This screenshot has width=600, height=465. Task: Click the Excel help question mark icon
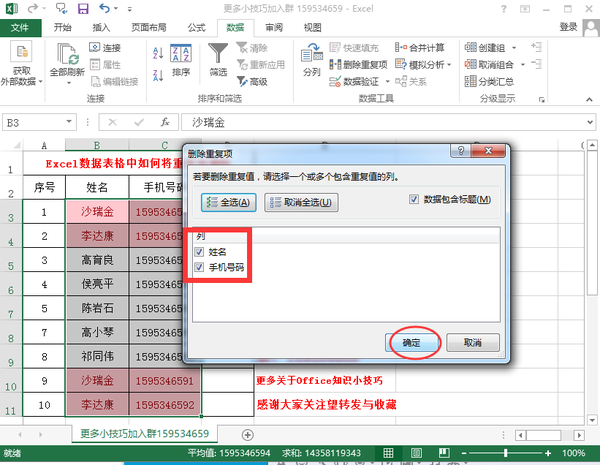click(504, 8)
